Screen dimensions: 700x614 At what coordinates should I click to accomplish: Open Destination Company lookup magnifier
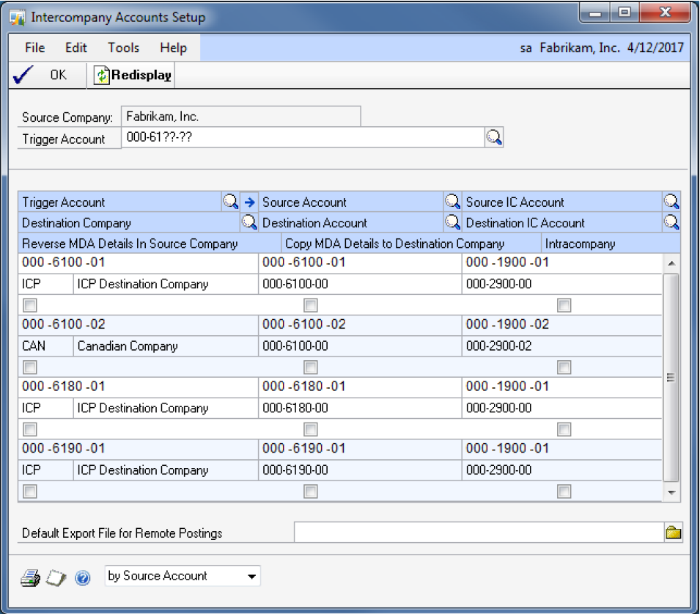click(249, 222)
